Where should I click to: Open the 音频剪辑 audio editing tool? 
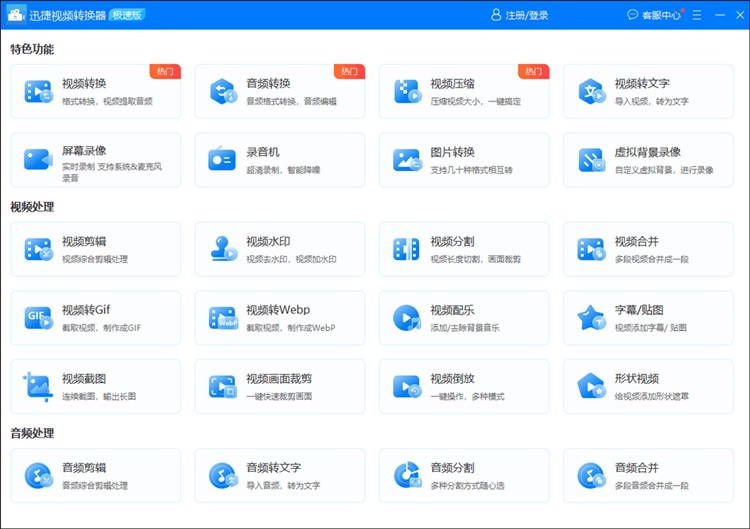(x=95, y=475)
